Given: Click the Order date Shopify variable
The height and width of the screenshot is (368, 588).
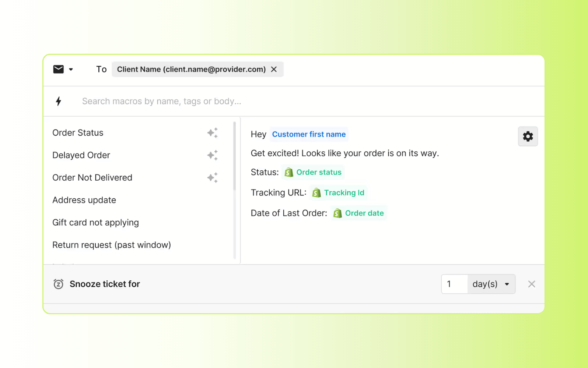Looking at the screenshot, I should pyautogui.click(x=358, y=213).
